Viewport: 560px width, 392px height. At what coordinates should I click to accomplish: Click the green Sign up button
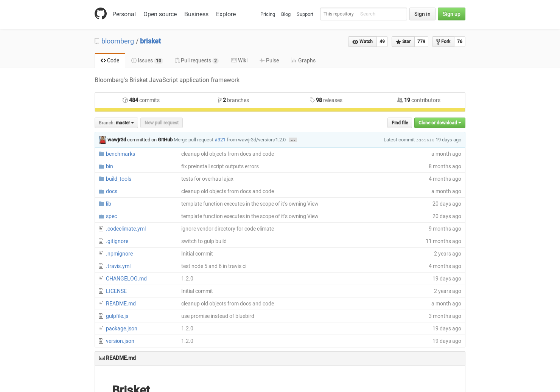451,14
